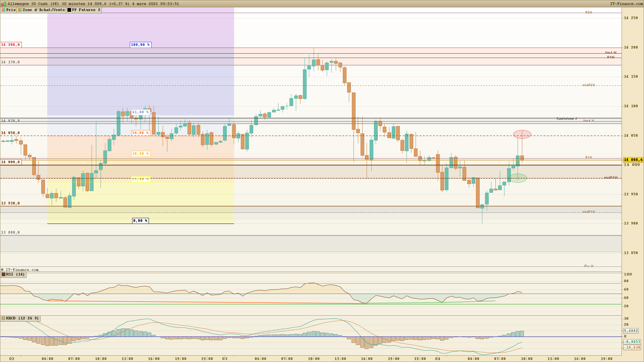The width and height of the screenshot is (644, 362).
Task: Select the 0,00 % Fibonacci level label
Action: coord(140,221)
